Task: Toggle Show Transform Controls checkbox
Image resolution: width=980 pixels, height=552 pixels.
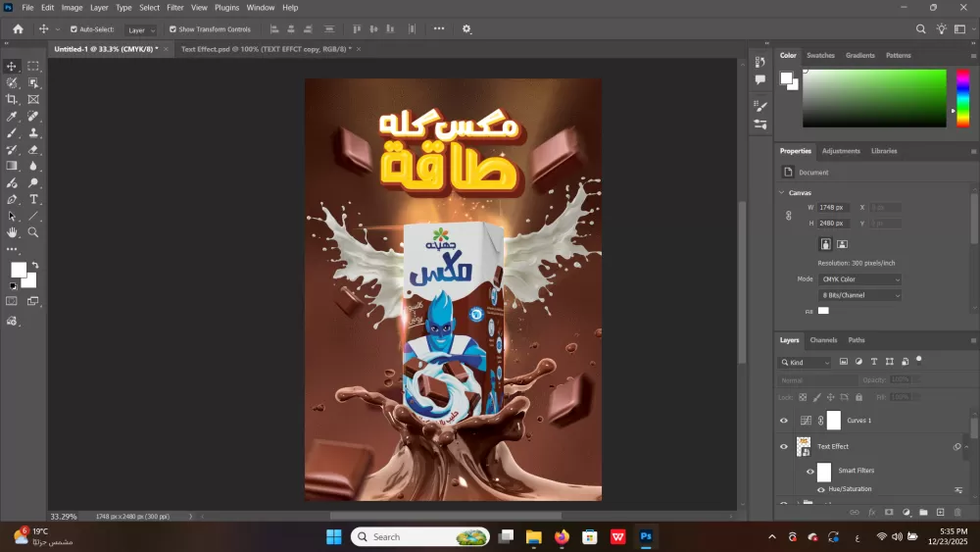Action: click(x=172, y=29)
